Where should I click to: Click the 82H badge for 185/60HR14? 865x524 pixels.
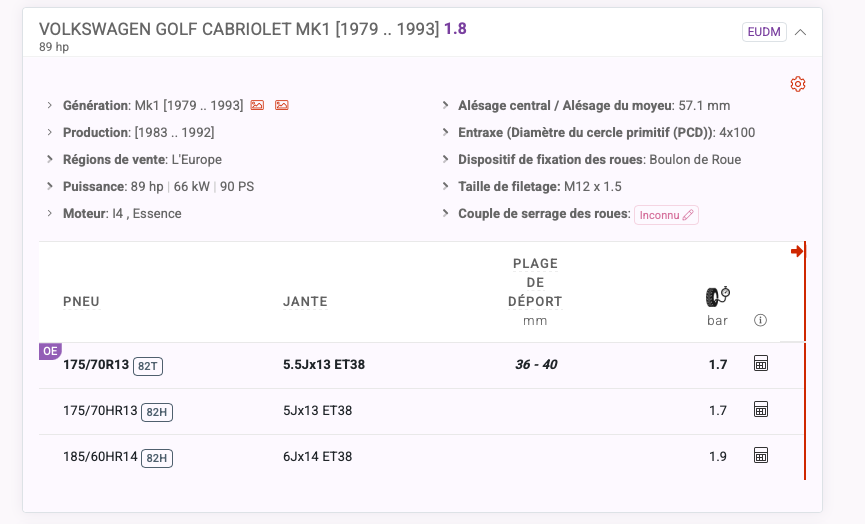coord(157,458)
